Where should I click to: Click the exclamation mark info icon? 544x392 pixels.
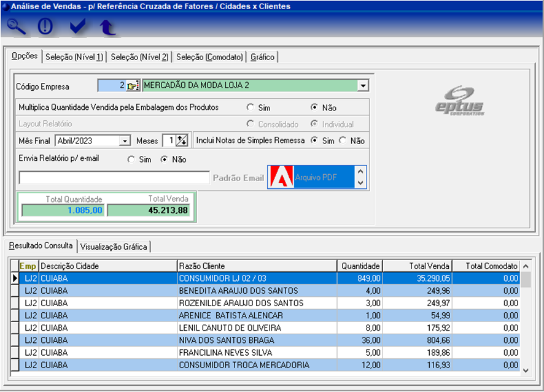tap(45, 27)
